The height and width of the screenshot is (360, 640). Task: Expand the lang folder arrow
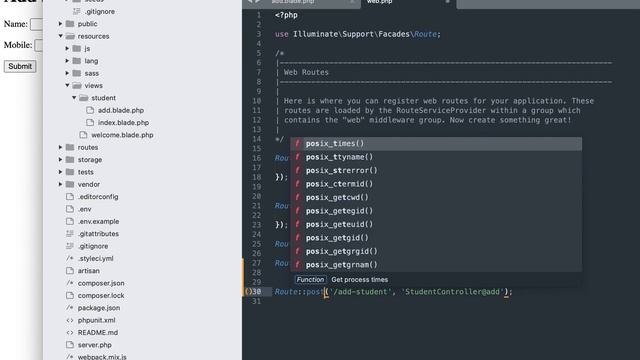(x=67, y=61)
